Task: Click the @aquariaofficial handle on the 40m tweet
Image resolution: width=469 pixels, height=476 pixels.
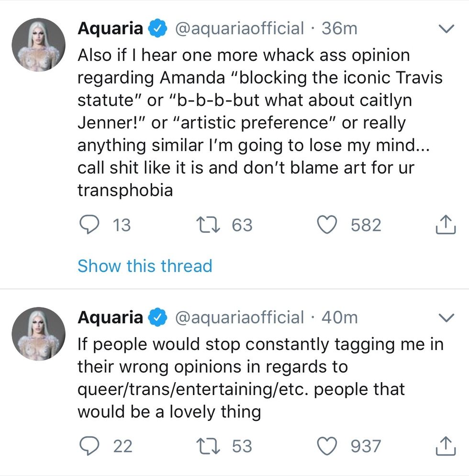Action: tap(240, 317)
